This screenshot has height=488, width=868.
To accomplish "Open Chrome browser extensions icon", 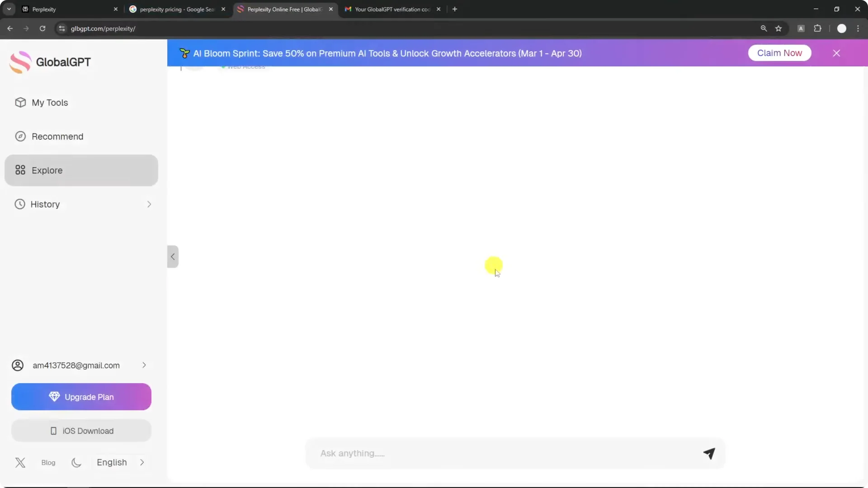I will tap(818, 28).
